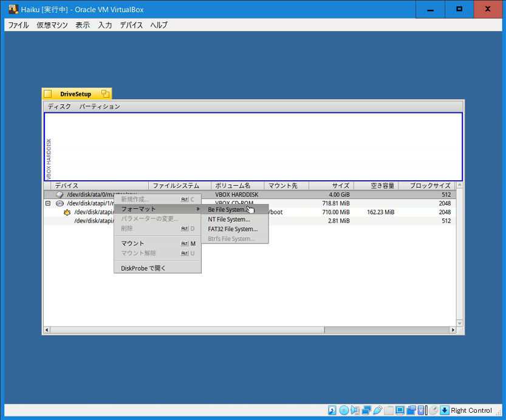
Task: Click the network adapter status icon
Action: coord(366,410)
